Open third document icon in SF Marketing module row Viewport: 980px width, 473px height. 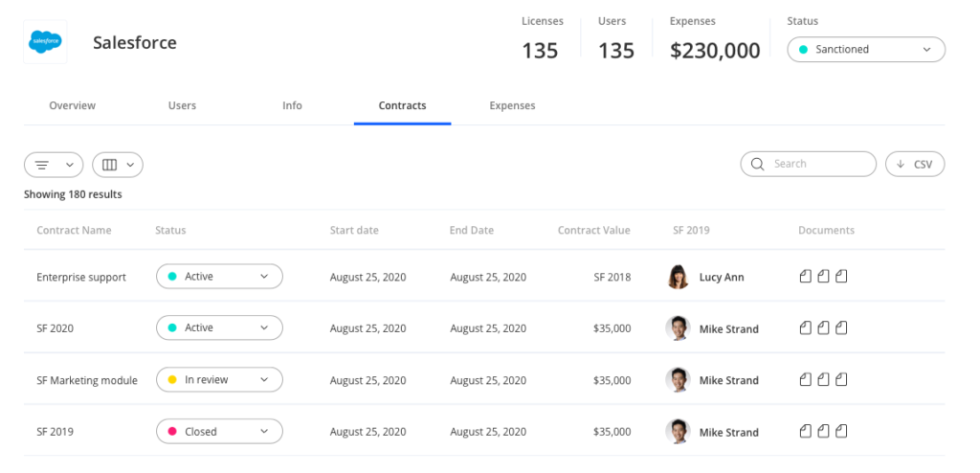pyautogui.click(x=842, y=380)
